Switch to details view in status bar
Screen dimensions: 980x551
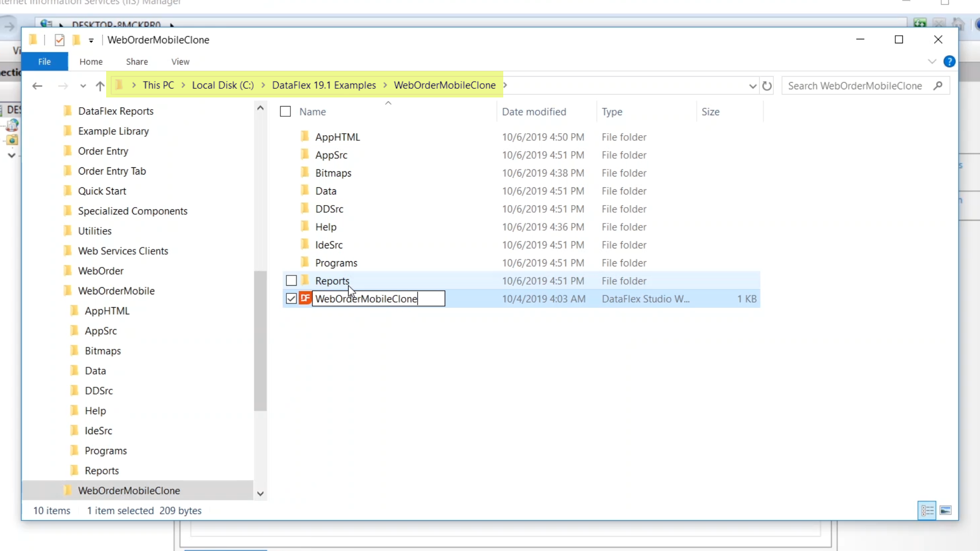(927, 511)
